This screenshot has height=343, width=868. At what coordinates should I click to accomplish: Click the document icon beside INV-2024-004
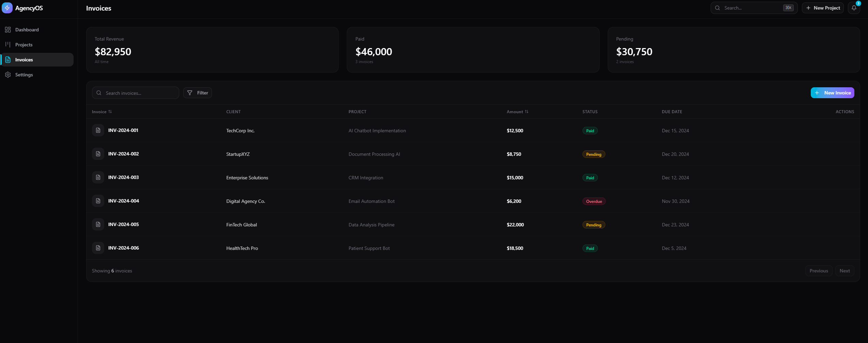pyautogui.click(x=98, y=201)
